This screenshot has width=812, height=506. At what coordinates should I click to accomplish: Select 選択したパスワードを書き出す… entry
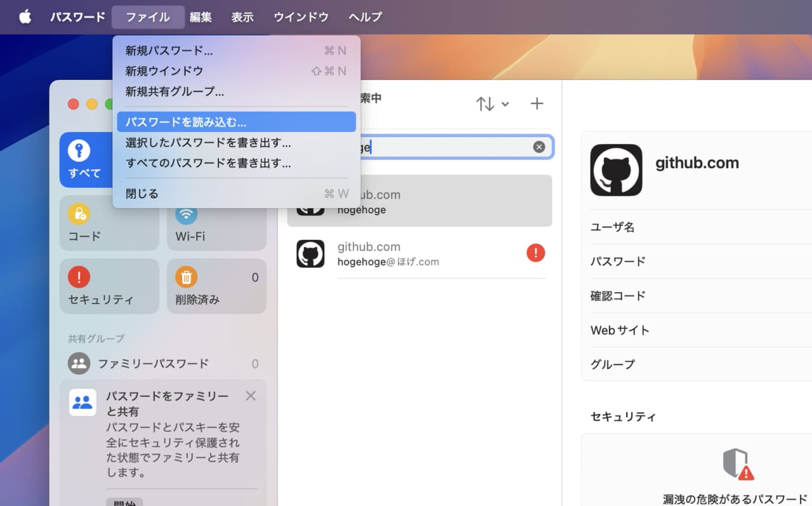coord(236,143)
